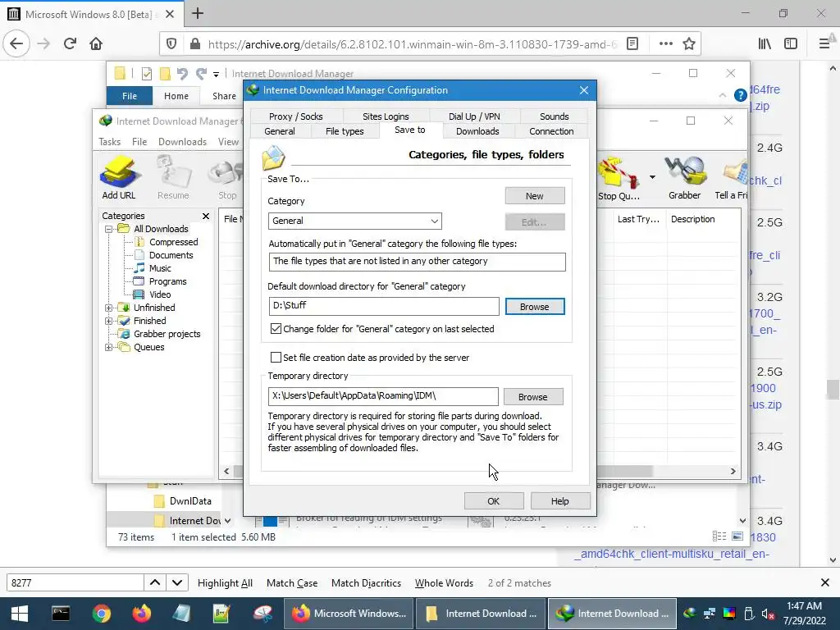
Task: Open Windows Start button
Action: click(x=20, y=614)
